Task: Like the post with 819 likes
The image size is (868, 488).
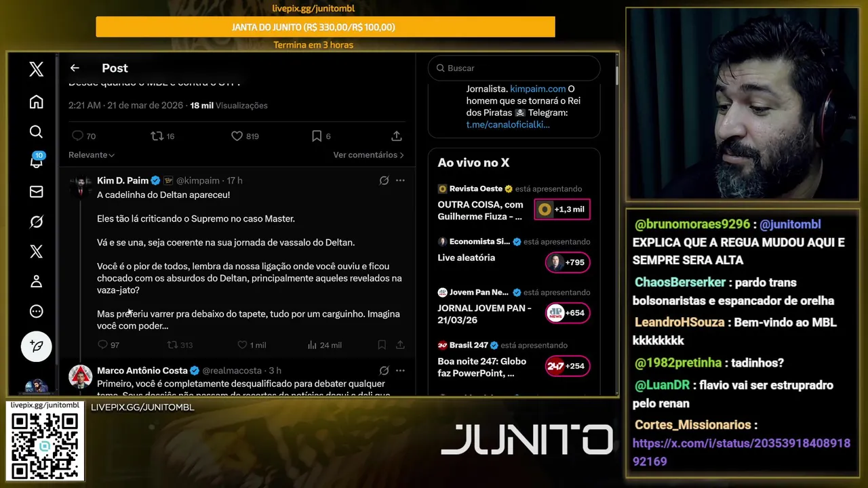Action: point(237,136)
